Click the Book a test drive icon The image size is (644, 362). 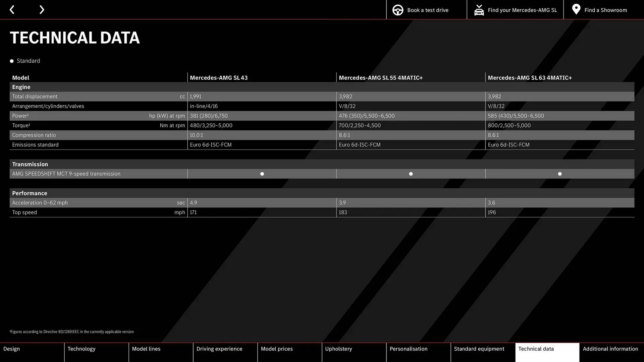pyautogui.click(x=397, y=10)
